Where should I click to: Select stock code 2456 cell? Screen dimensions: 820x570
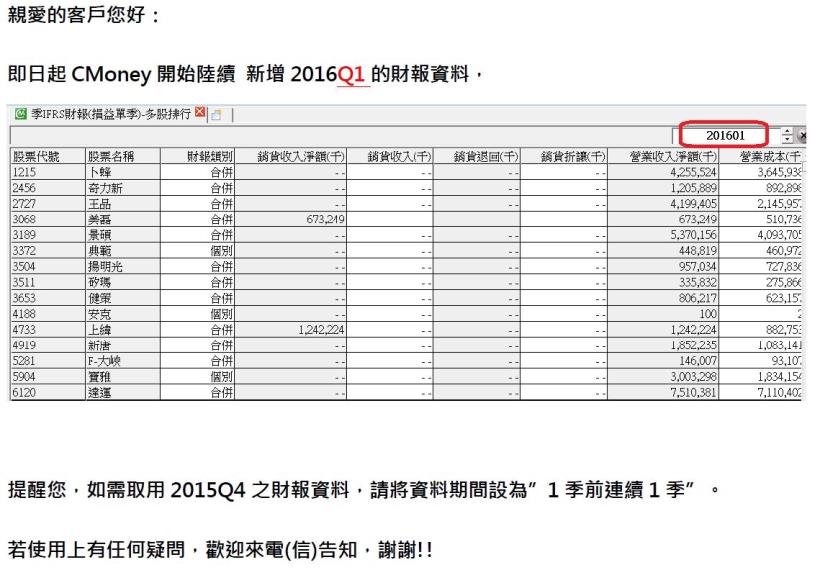tap(48, 188)
